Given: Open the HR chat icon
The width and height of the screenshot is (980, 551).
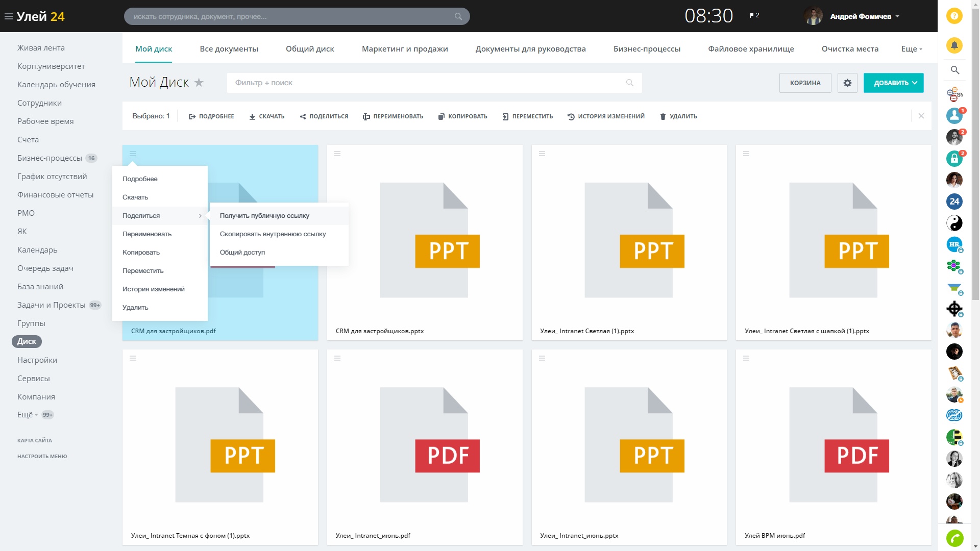Looking at the screenshot, I should [x=954, y=244].
